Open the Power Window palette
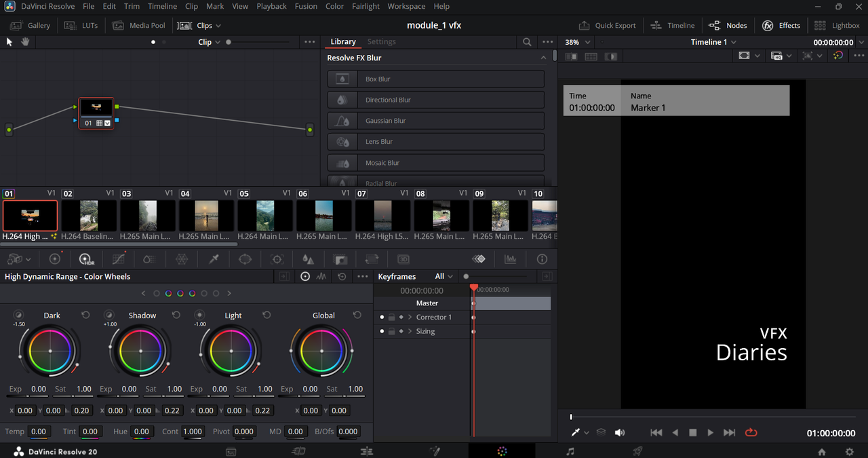 pos(245,259)
